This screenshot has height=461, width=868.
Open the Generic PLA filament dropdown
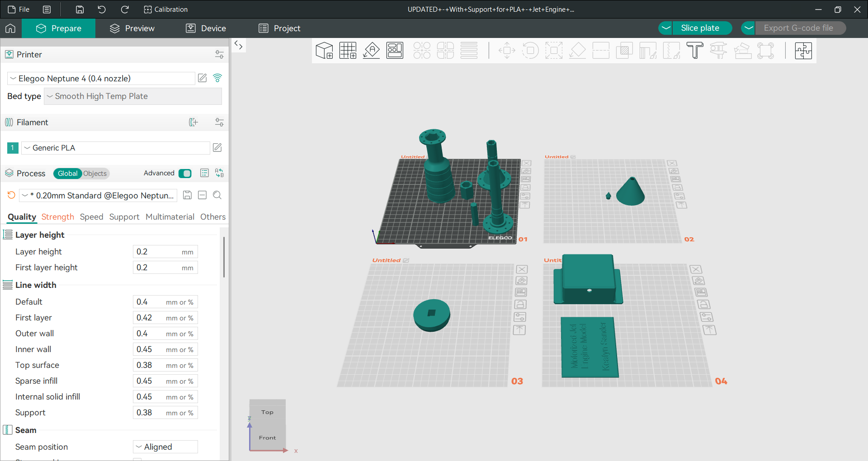116,148
